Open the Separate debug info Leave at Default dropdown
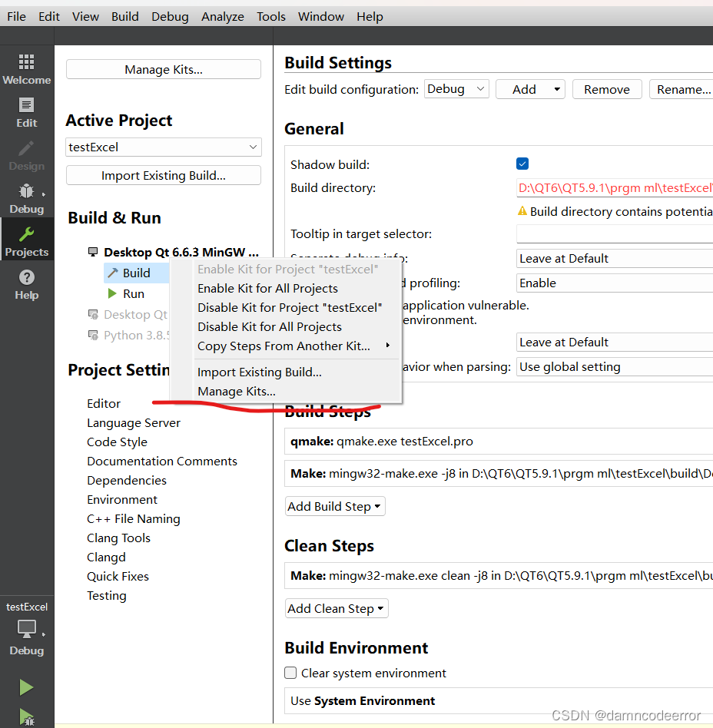This screenshot has width=713, height=728. tap(615, 258)
